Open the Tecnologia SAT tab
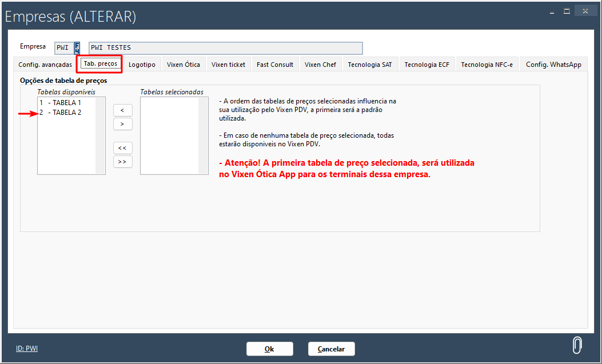 (370, 65)
